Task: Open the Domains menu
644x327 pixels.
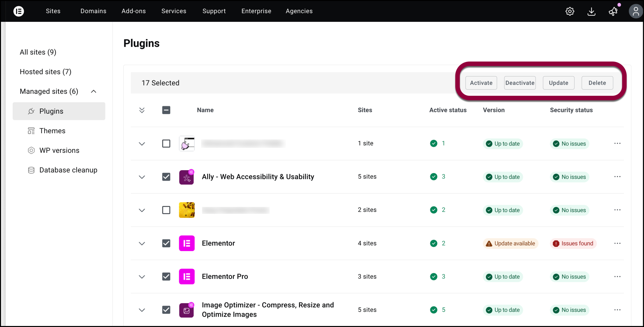Action: point(93,11)
